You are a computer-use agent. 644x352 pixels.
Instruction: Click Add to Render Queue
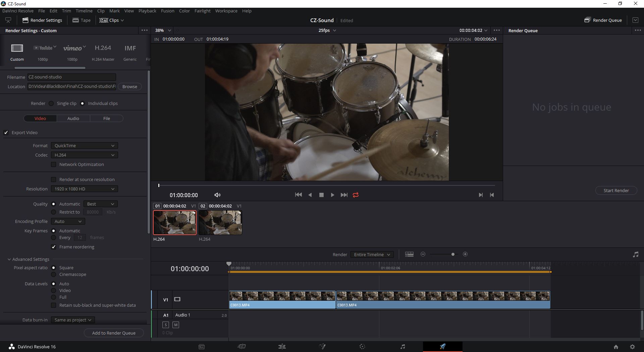(114, 333)
